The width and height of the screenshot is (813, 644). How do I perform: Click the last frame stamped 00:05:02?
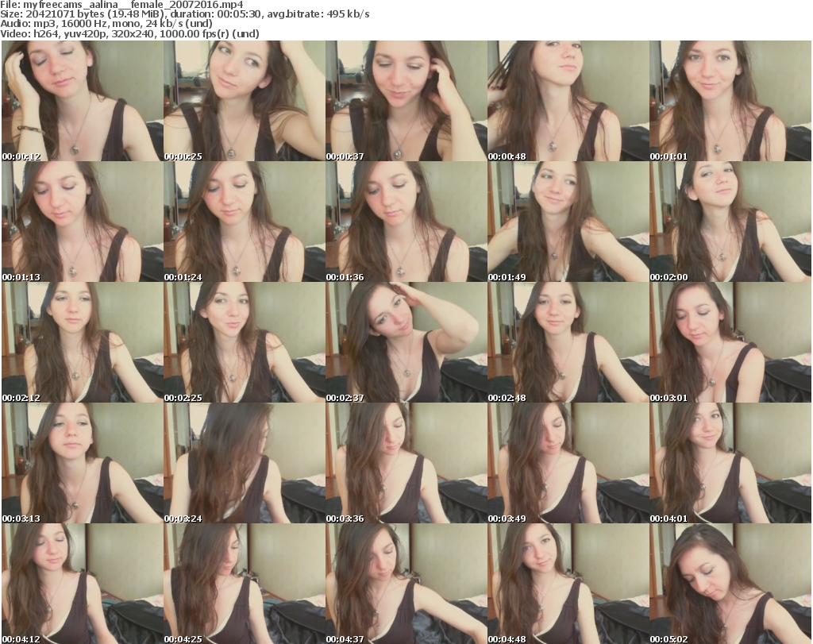(730, 584)
